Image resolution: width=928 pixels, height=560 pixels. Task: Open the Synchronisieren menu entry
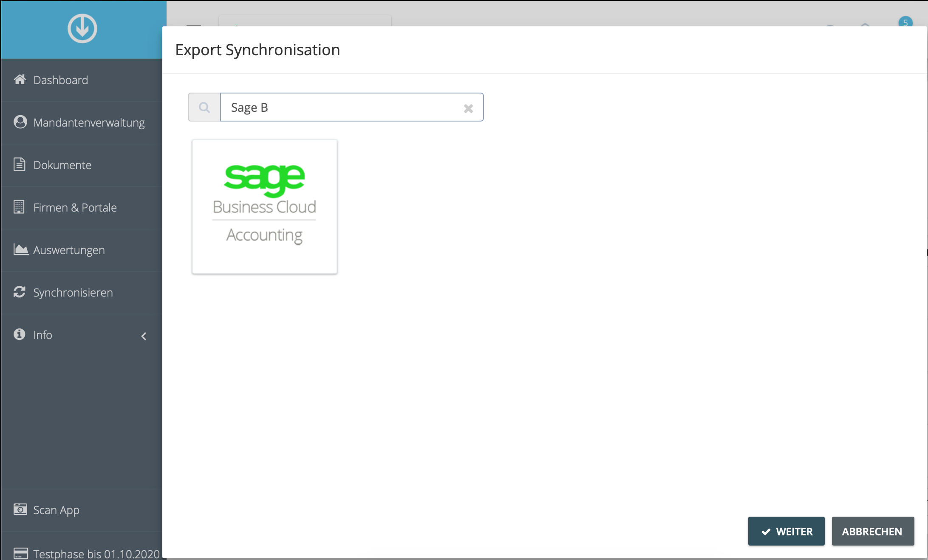[x=81, y=292]
